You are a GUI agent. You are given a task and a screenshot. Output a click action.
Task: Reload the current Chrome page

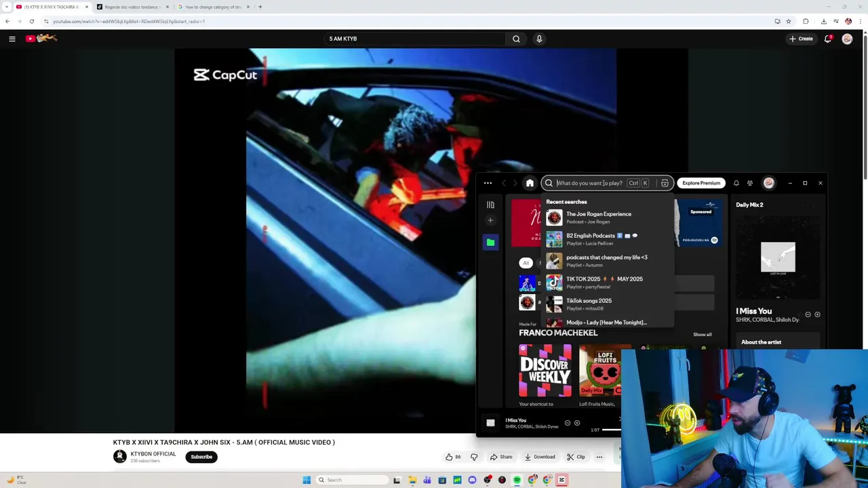(x=31, y=21)
